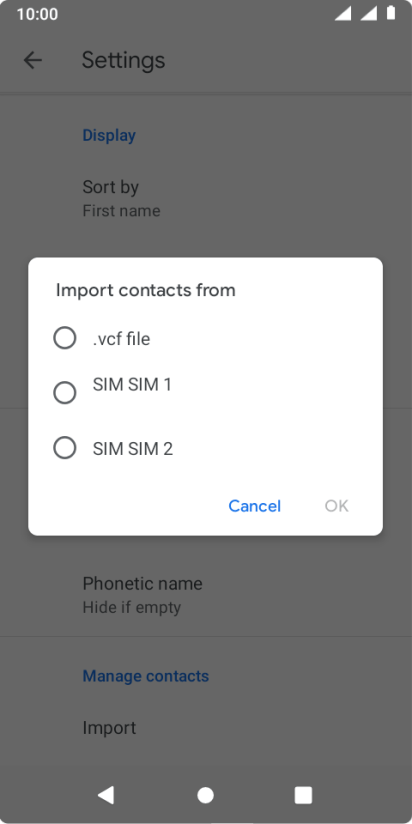Tap the first signal strength icon
Image resolution: width=412 pixels, height=824 pixels.
click(x=343, y=14)
